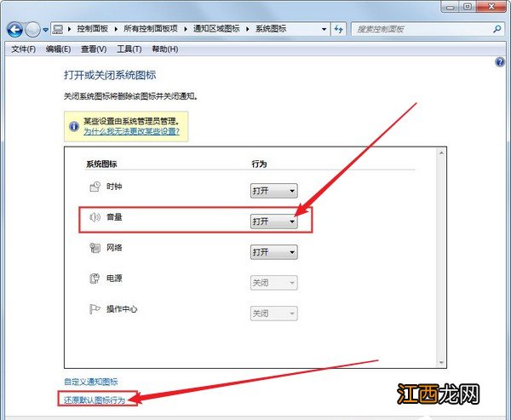
Task: Select 系统图标 breadcrumb
Action: 271,29
